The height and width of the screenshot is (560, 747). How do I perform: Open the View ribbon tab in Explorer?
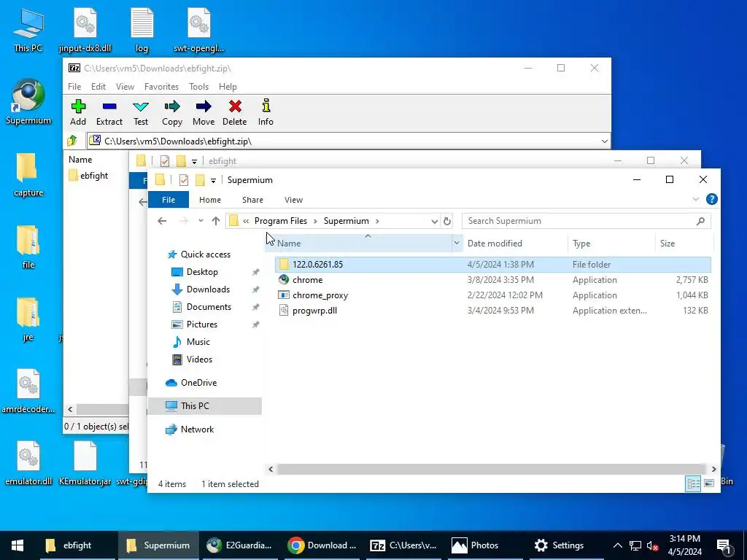tap(293, 200)
